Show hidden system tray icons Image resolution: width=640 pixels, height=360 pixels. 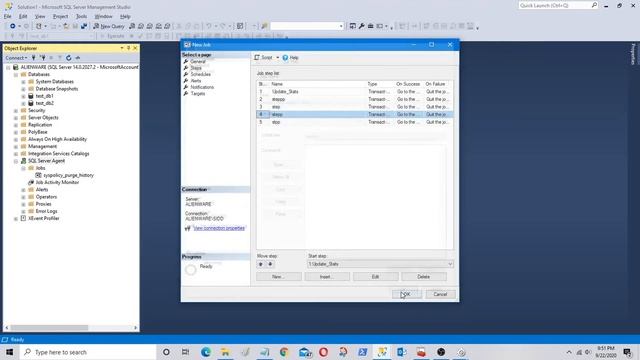[569, 352]
